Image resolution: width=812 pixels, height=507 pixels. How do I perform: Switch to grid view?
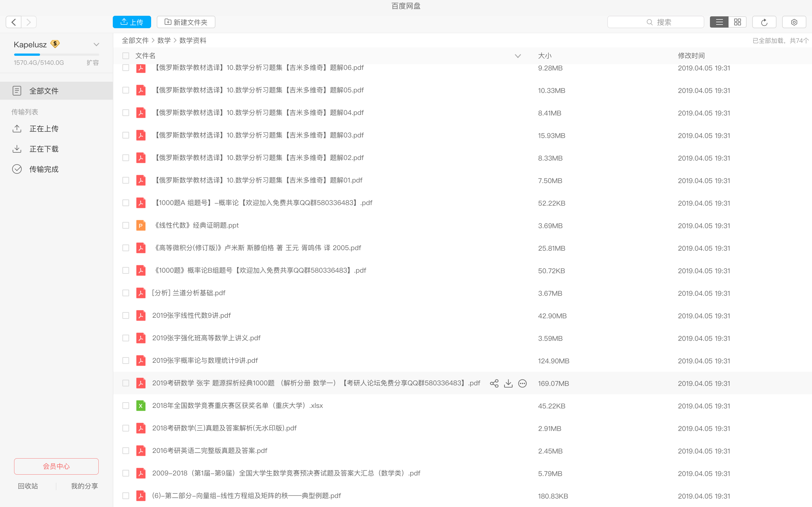(x=737, y=22)
